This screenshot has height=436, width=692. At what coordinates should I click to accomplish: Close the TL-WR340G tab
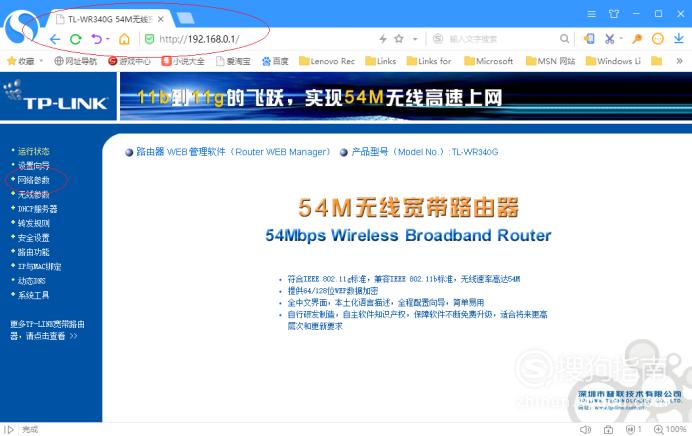pos(161,19)
